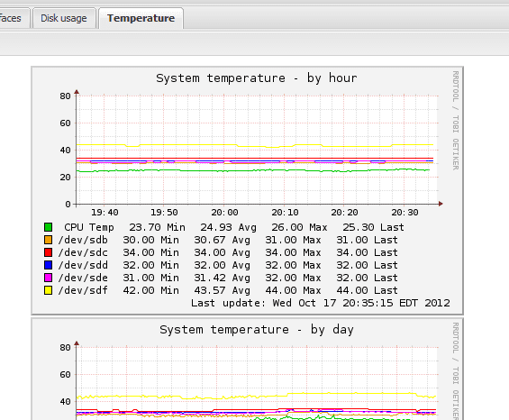The image size is (509, 420).
Task: Click the '/dev/sdc' legend label
Action: pos(83,252)
